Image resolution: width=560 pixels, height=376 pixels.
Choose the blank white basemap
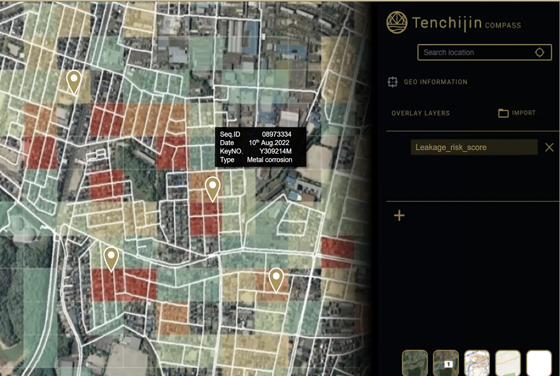(539, 363)
